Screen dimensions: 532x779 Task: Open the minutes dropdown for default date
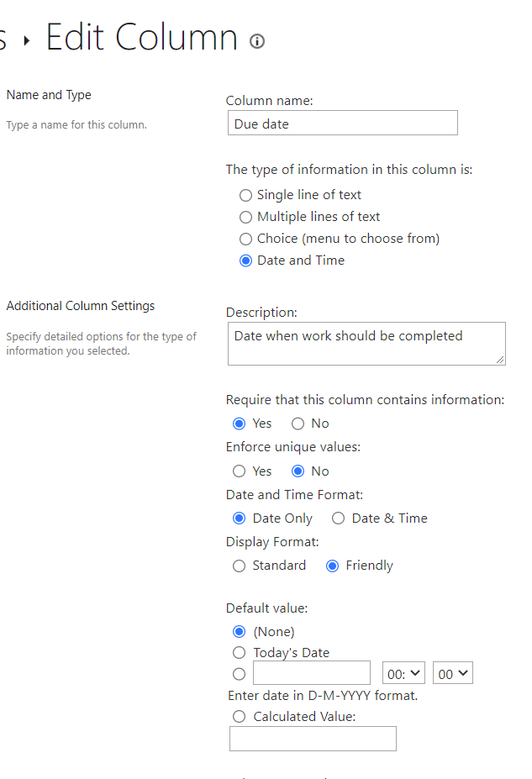click(x=453, y=674)
